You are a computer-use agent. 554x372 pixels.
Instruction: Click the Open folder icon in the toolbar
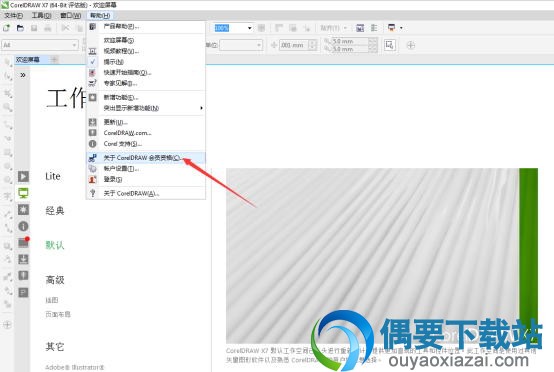pos(20,28)
